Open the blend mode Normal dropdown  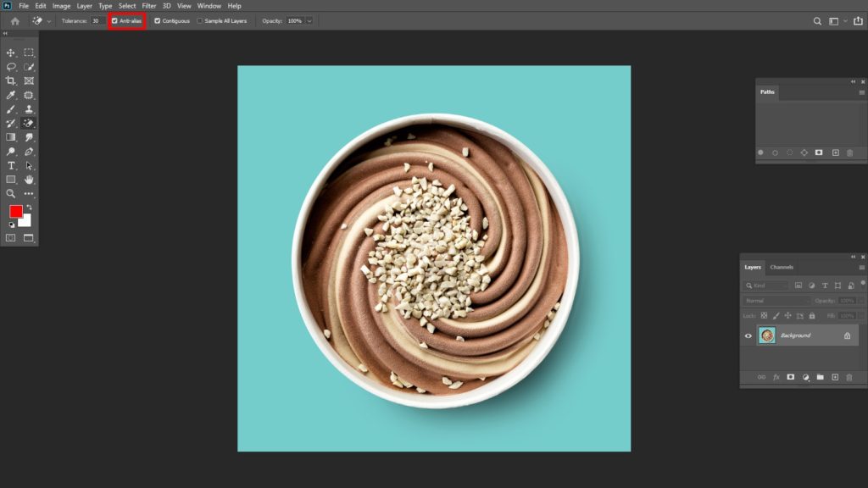[x=776, y=301]
